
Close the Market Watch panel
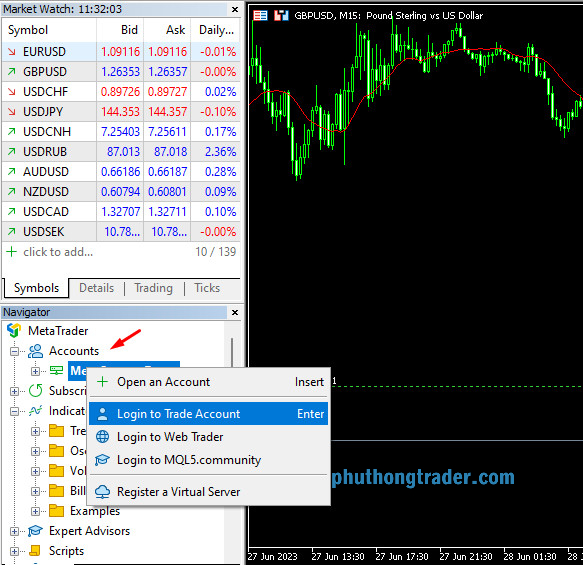[235, 9]
